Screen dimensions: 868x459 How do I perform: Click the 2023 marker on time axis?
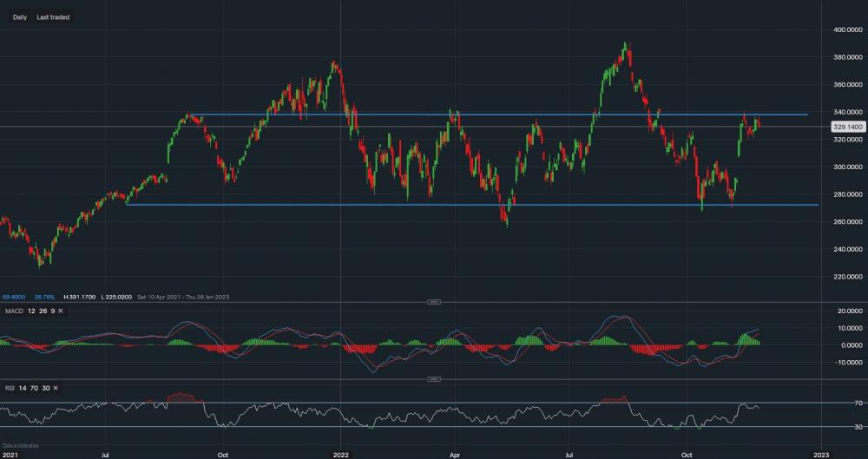(822, 454)
